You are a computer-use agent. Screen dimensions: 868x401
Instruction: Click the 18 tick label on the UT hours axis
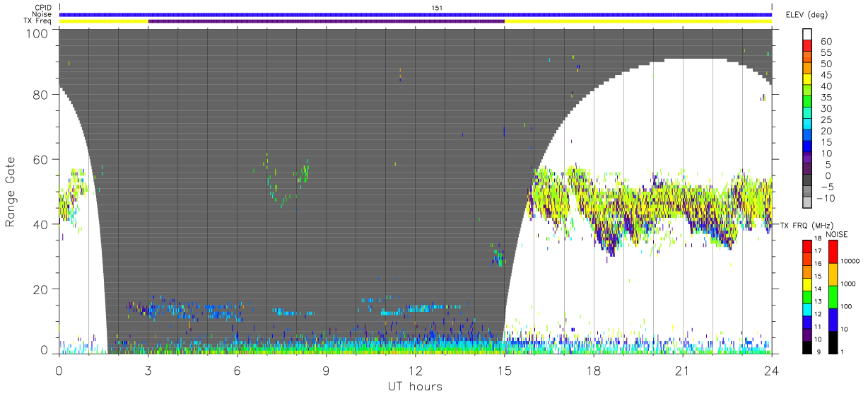click(594, 370)
